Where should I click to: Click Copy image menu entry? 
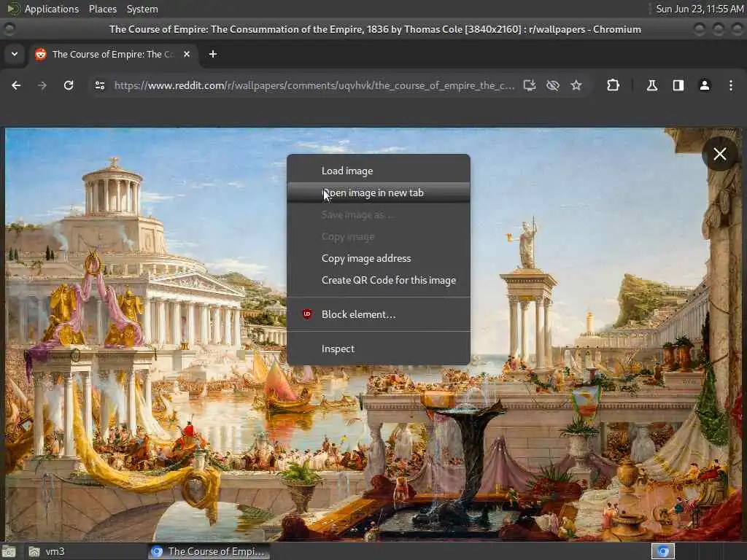379,237
